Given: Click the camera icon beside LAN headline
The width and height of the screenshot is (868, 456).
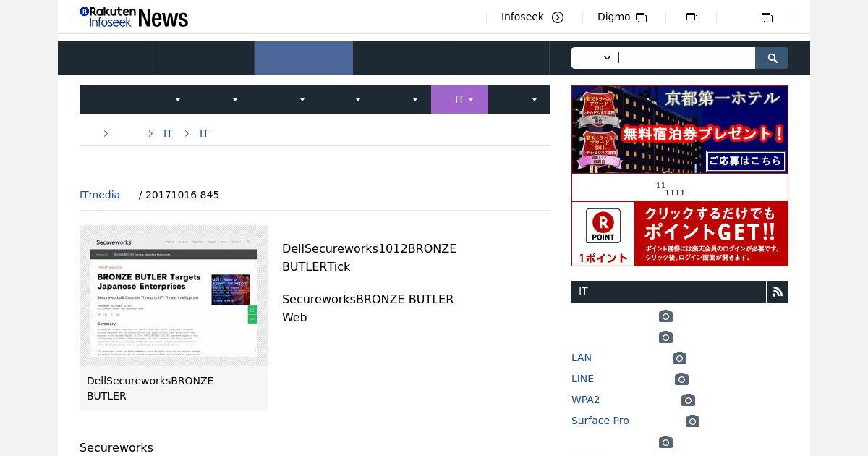Looking at the screenshot, I should point(679,358).
